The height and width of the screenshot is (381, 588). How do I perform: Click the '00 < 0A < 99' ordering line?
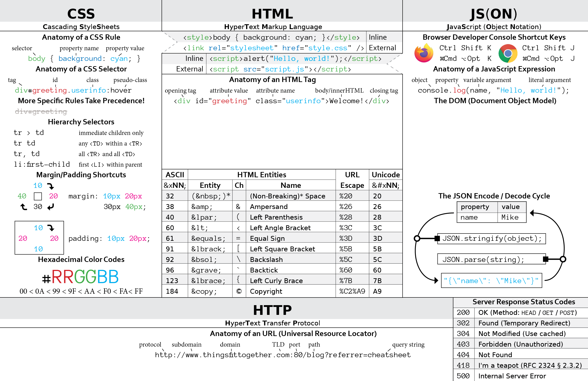coord(81,291)
